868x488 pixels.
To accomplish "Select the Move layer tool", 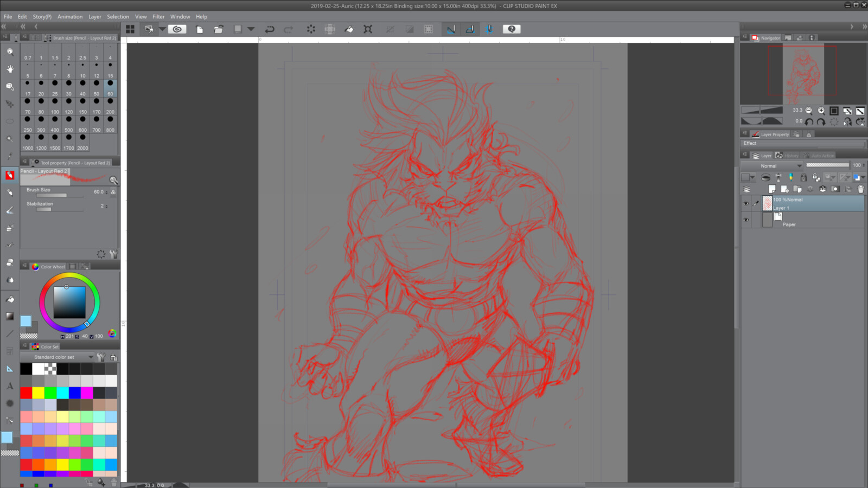I will 10,104.
